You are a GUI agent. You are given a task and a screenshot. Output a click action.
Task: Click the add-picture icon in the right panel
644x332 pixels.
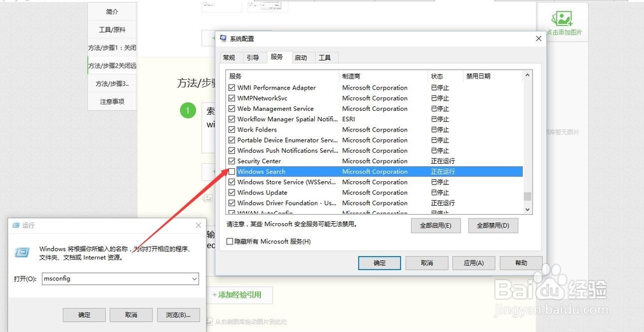[x=562, y=19]
